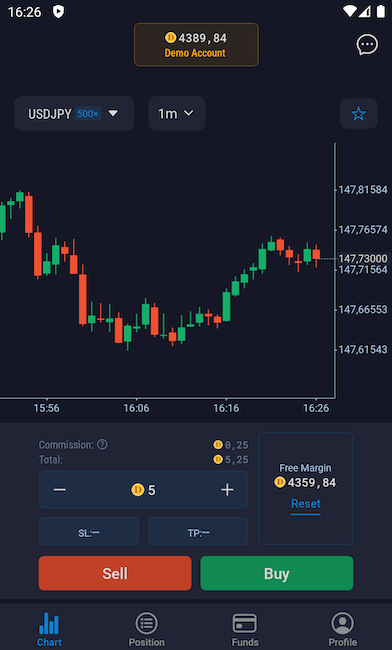Select the investment amount field showing 5

pos(143,490)
